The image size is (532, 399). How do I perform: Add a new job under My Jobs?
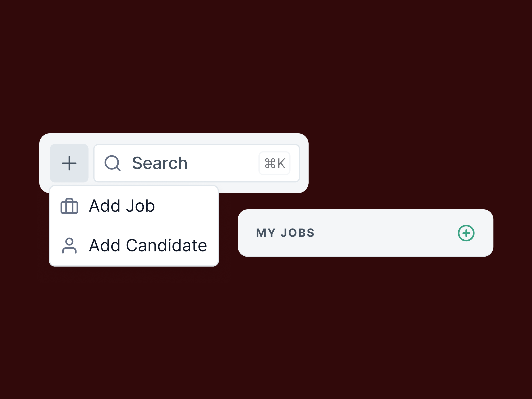[466, 233]
